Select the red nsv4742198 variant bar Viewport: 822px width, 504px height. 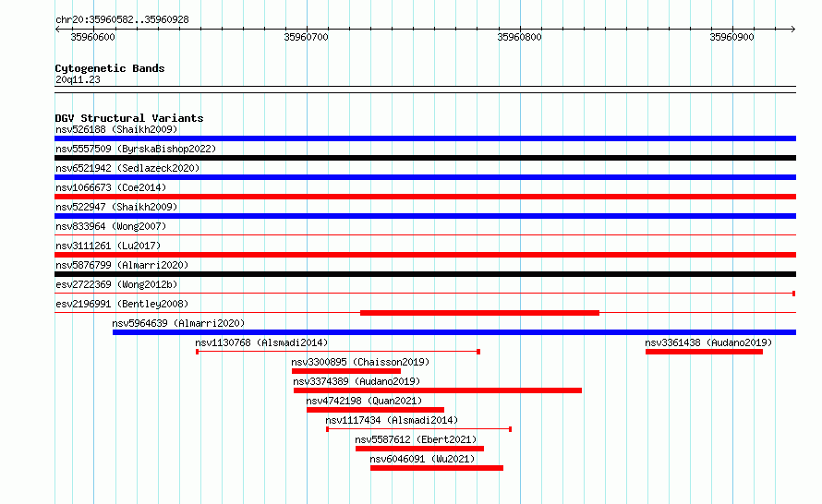pyautogui.click(x=375, y=410)
